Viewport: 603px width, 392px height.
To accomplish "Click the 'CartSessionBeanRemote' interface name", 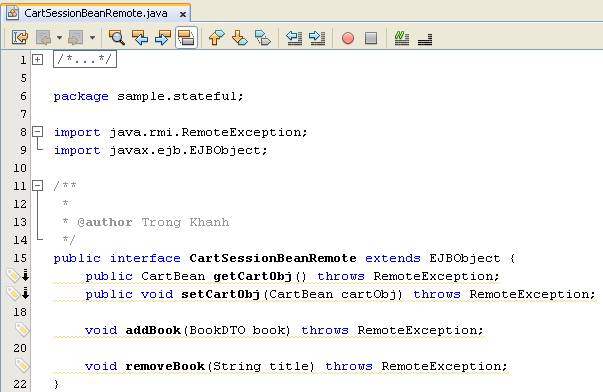I will (x=273, y=258).
